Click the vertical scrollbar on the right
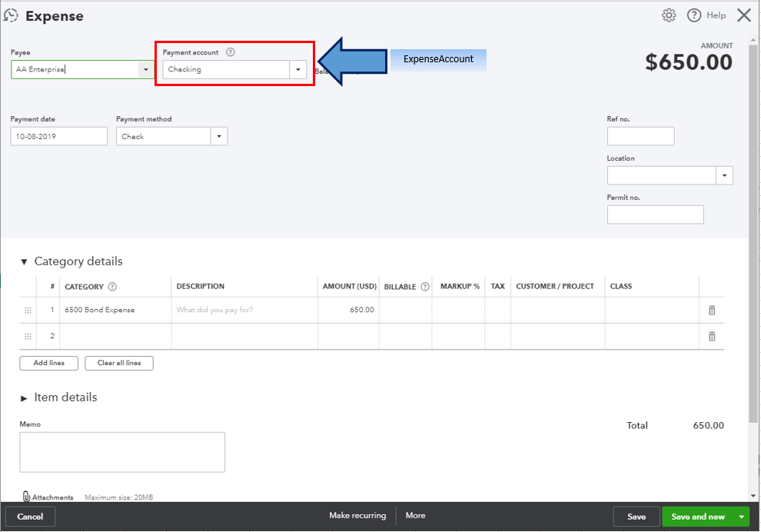Image resolution: width=761 pixels, height=532 pixels. [753, 233]
